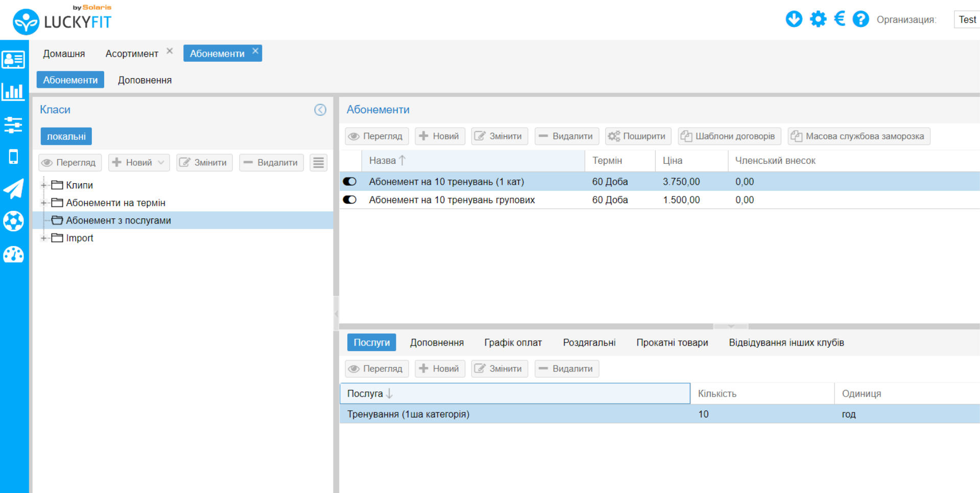This screenshot has width=980, height=493.
Task: Click Видалити in Послуги toolbar
Action: pos(567,368)
